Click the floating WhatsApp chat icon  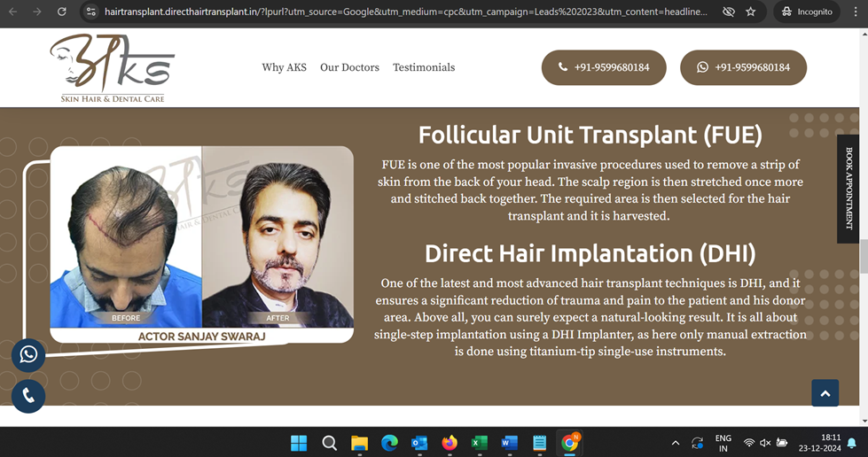point(28,354)
